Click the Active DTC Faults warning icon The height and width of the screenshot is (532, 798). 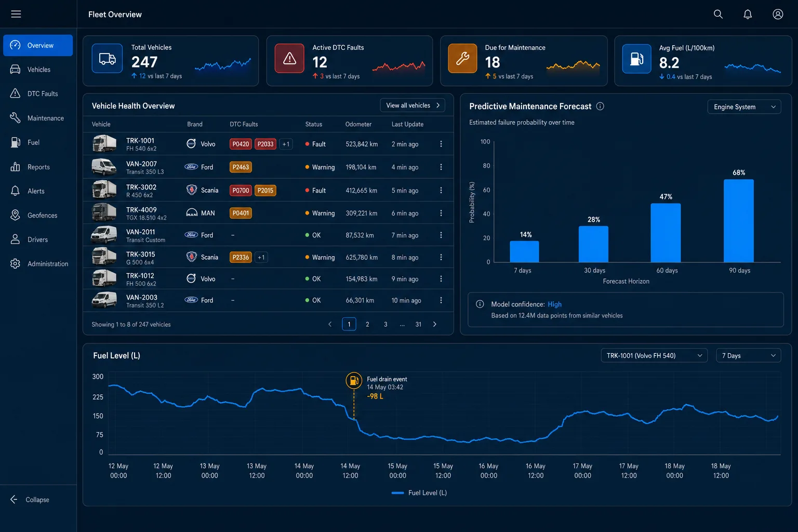click(x=289, y=59)
